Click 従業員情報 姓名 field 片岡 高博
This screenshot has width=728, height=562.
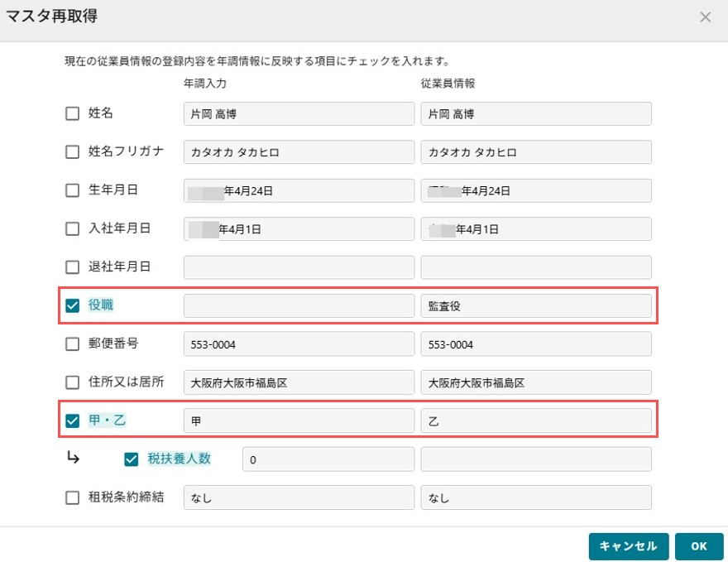point(536,113)
